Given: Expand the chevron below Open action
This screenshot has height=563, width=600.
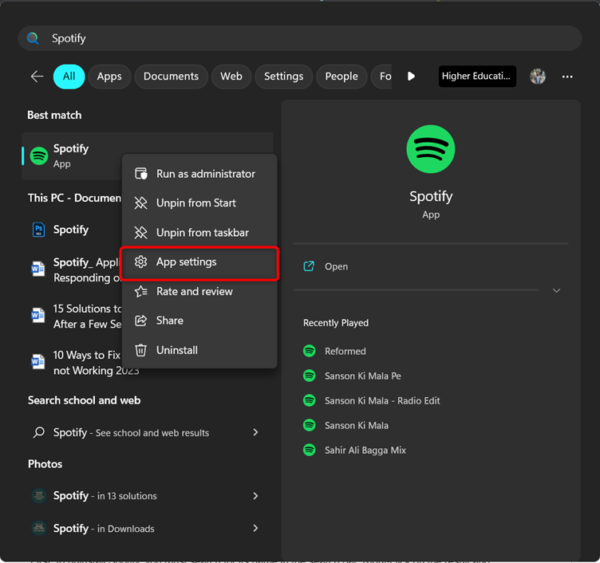Looking at the screenshot, I should (556, 291).
